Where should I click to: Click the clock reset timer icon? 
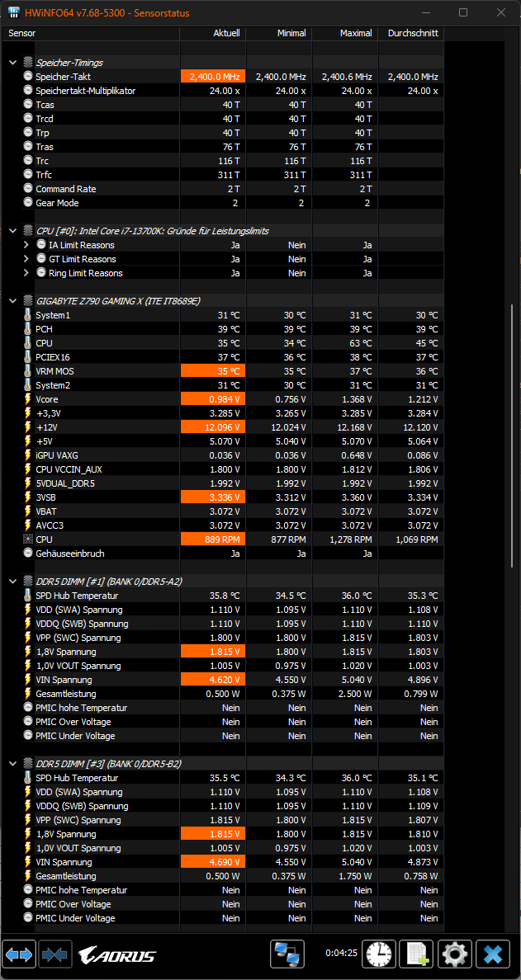pyautogui.click(x=378, y=954)
